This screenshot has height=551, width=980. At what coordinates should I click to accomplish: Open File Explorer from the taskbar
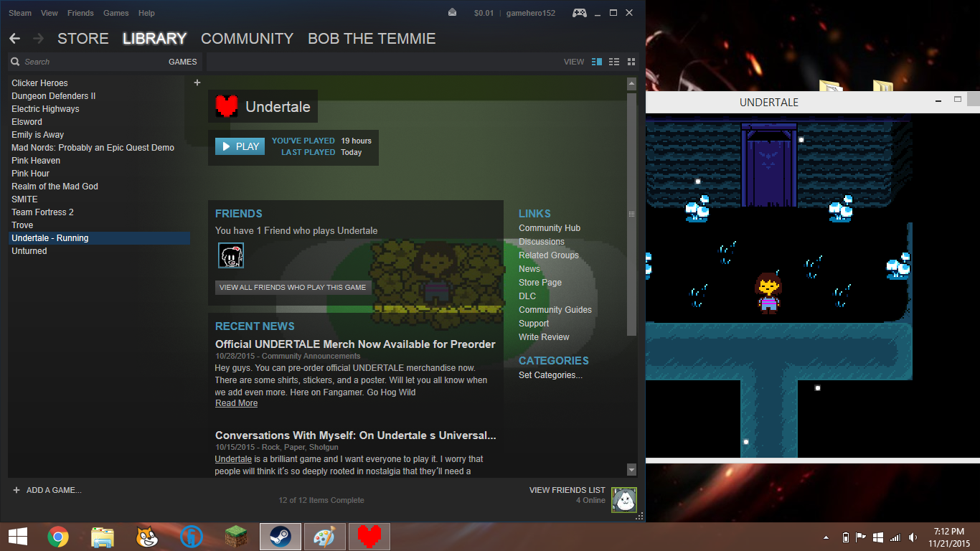coord(103,536)
